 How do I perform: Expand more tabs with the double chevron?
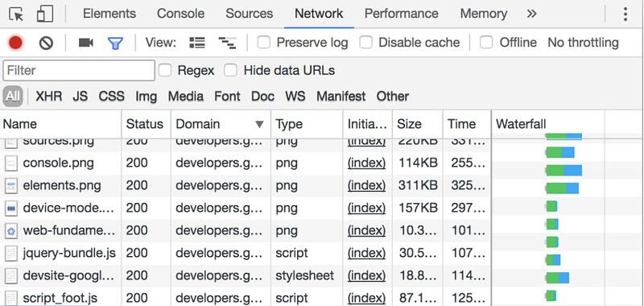(531, 14)
